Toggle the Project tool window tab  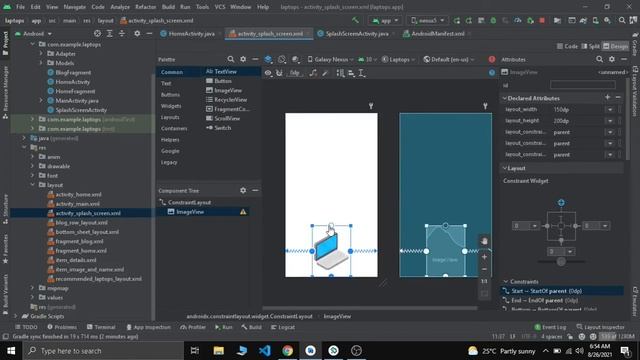tap(5, 43)
